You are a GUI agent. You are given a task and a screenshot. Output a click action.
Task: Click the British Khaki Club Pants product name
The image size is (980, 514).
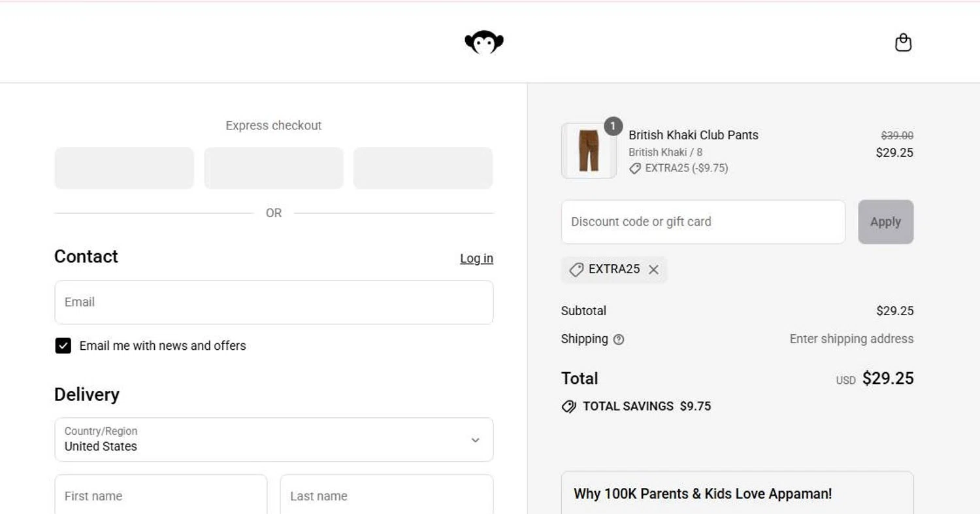[x=693, y=135]
